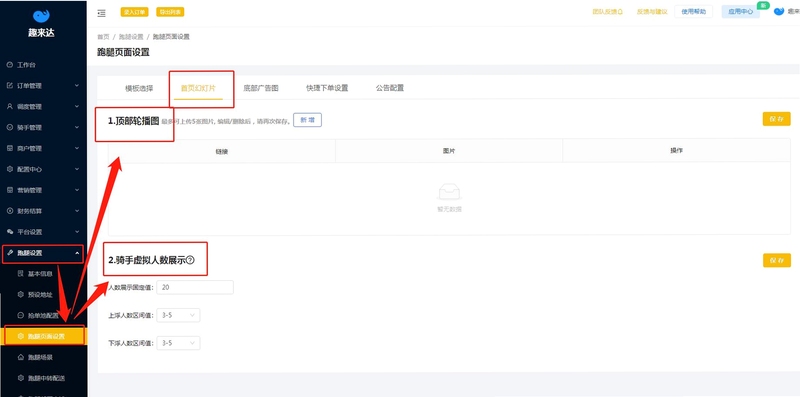Click the 首页 breadcrumb link
The height and width of the screenshot is (397, 800).
click(103, 37)
